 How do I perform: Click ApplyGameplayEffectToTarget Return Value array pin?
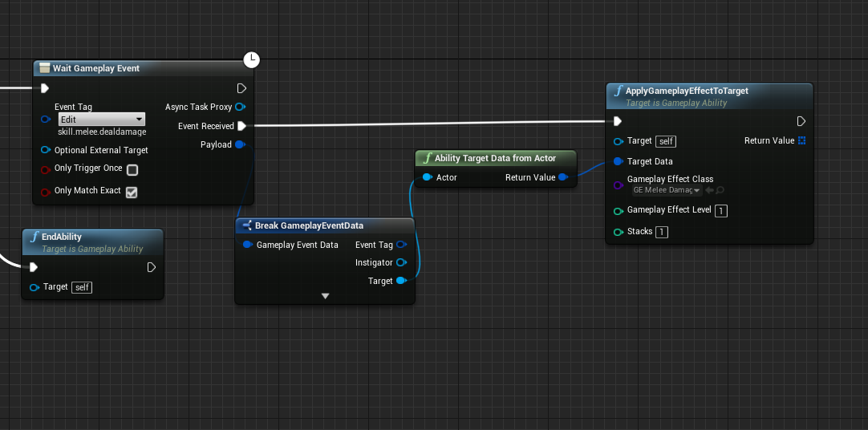point(801,140)
